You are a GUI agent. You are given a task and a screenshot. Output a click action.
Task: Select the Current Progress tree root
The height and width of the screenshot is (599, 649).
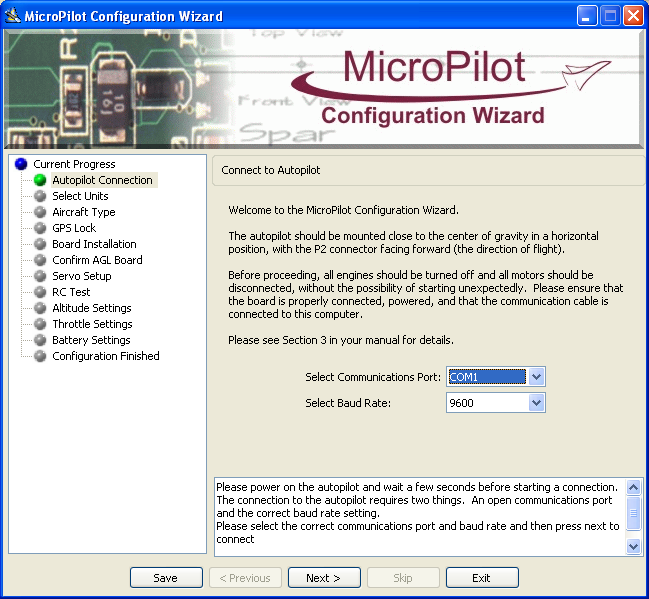tap(74, 164)
